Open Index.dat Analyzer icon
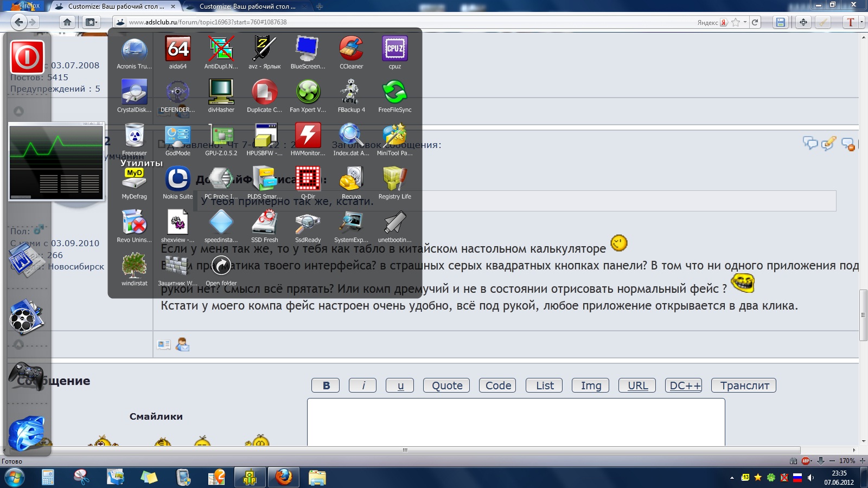Viewport: 868px width, 488px height. tap(352, 136)
